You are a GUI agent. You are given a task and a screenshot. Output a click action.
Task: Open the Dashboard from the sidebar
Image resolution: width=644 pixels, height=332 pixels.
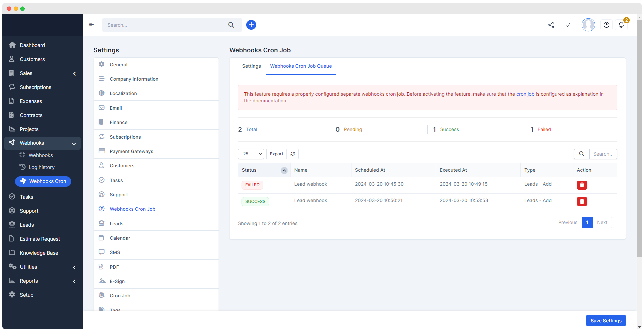click(x=32, y=45)
